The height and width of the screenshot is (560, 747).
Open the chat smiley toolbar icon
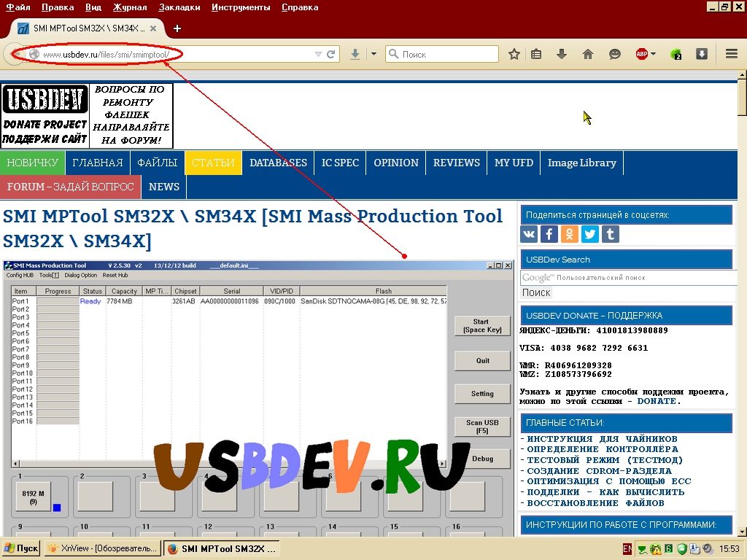[x=615, y=54]
